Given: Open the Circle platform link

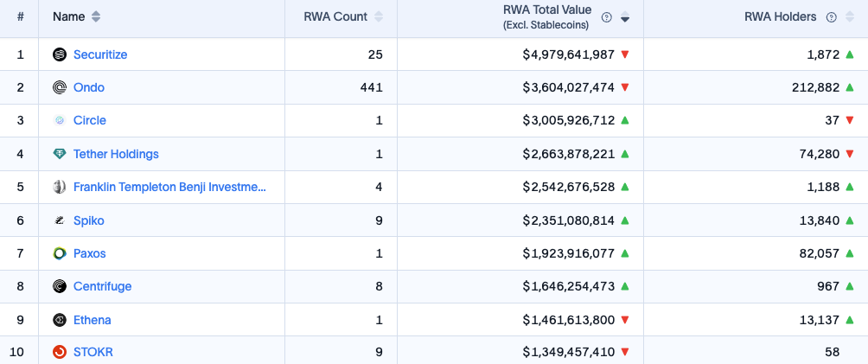Looking at the screenshot, I should (90, 120).
